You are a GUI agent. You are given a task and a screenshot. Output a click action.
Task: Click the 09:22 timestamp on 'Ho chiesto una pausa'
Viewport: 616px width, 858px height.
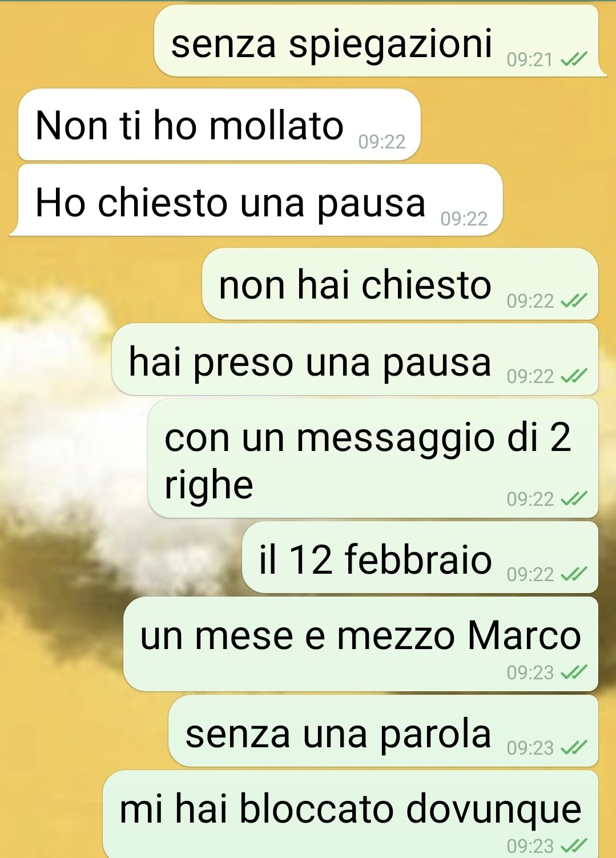click(464, 219)
